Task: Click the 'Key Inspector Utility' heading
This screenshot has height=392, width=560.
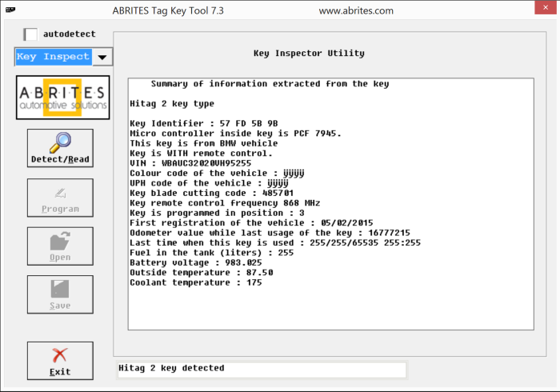Action: pyautogui.click(x=309, y=53)
